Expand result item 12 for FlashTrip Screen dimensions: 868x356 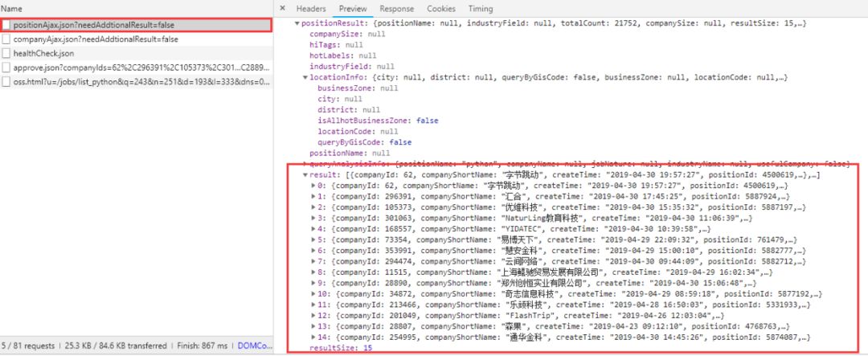(313, 316)
